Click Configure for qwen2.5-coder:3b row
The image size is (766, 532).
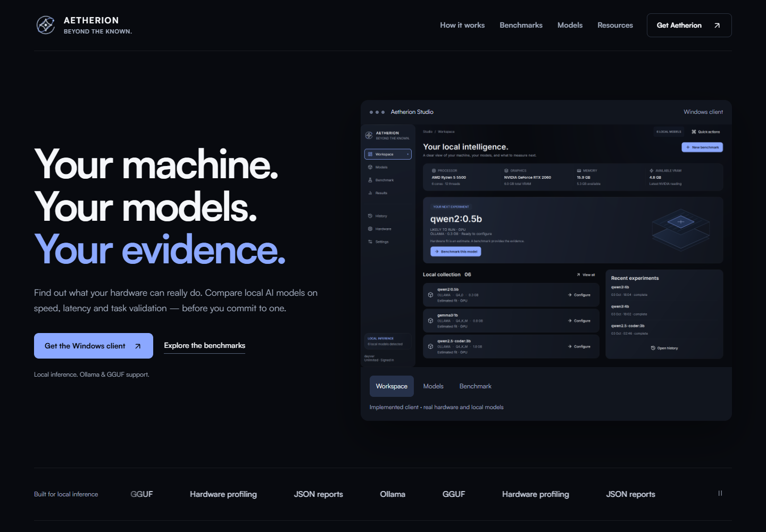579,346
